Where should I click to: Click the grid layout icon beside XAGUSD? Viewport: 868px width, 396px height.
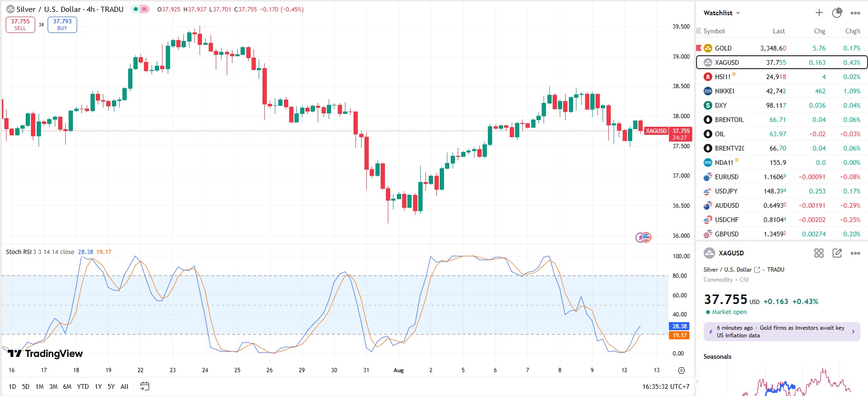pos(819,253)
